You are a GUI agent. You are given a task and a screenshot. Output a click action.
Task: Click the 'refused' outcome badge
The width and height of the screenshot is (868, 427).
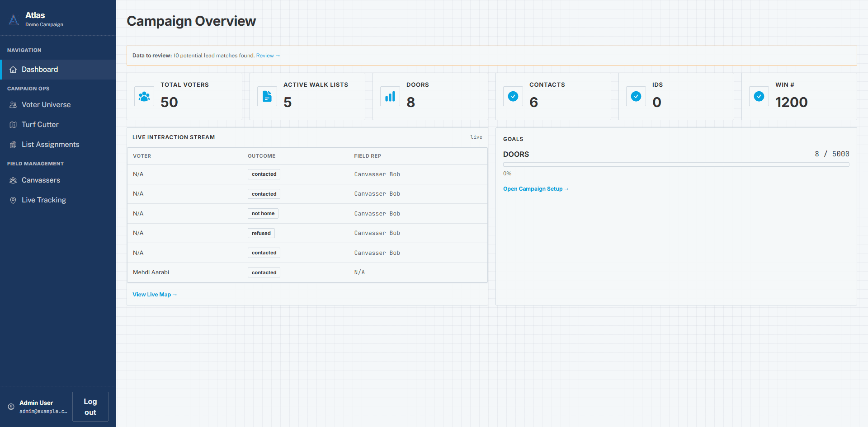pos(261,233)
